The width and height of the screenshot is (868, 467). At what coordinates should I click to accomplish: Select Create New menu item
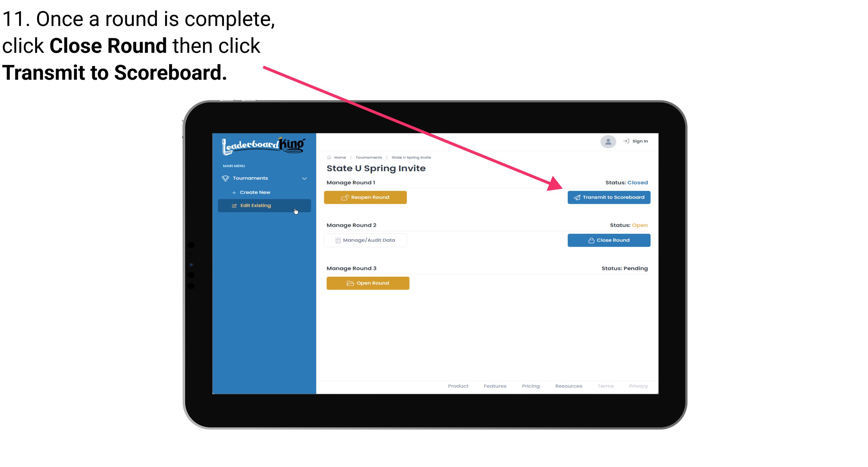click(x=255, y=192)
